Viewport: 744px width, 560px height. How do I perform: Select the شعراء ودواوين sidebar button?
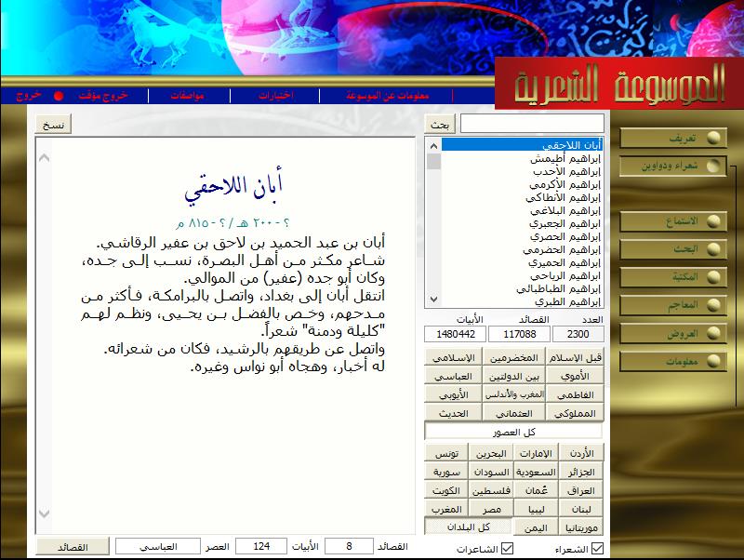click(x=673, y=167)
